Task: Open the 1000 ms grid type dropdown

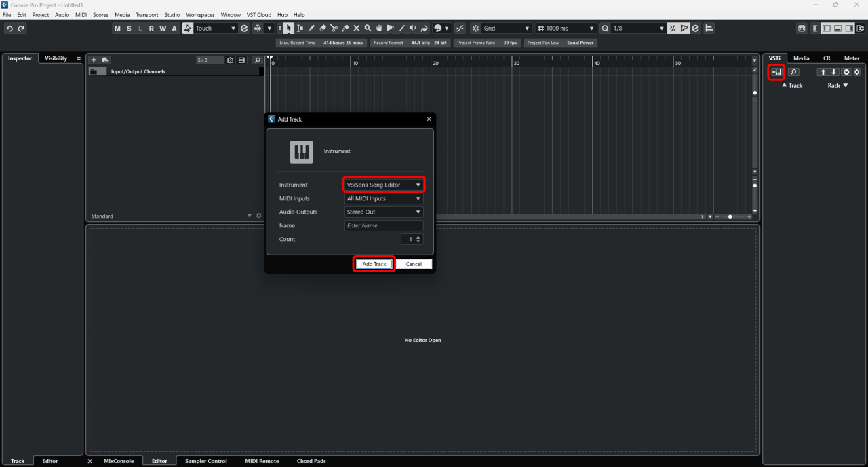Action: (x=566, y=29)
